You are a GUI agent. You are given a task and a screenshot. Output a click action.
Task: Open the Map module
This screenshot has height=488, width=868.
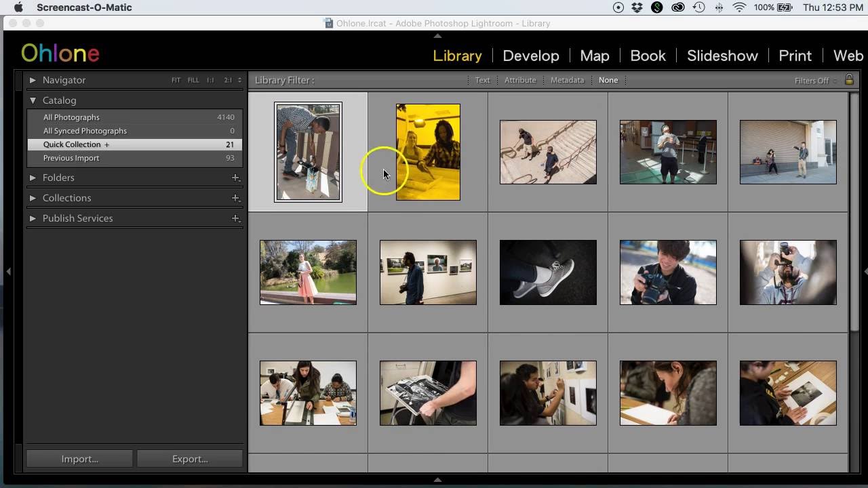[595, 56]
